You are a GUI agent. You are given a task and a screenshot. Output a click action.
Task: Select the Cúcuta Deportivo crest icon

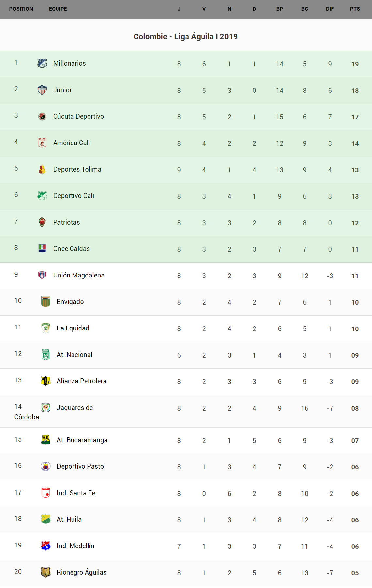[x=42, y=116]
